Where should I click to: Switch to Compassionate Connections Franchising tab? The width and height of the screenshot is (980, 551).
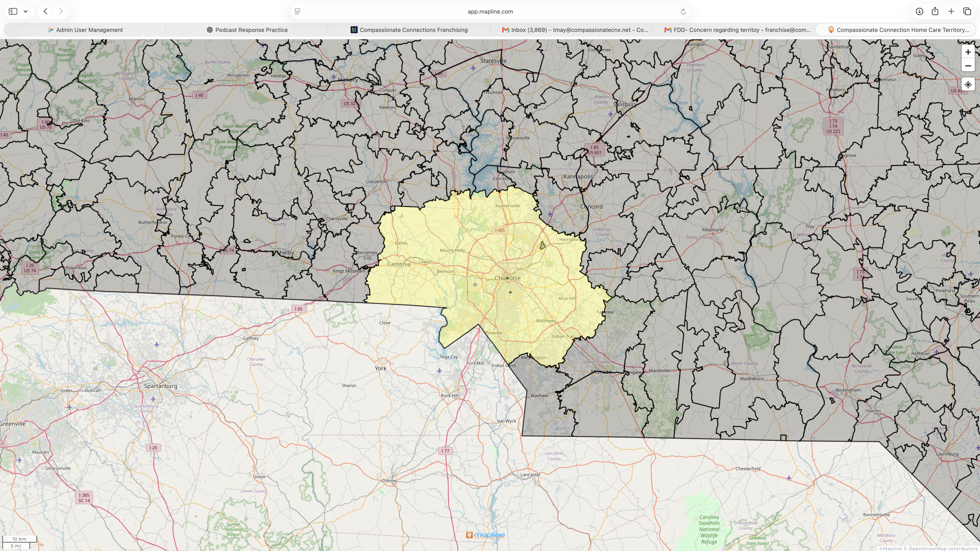(x=409, y=30)
